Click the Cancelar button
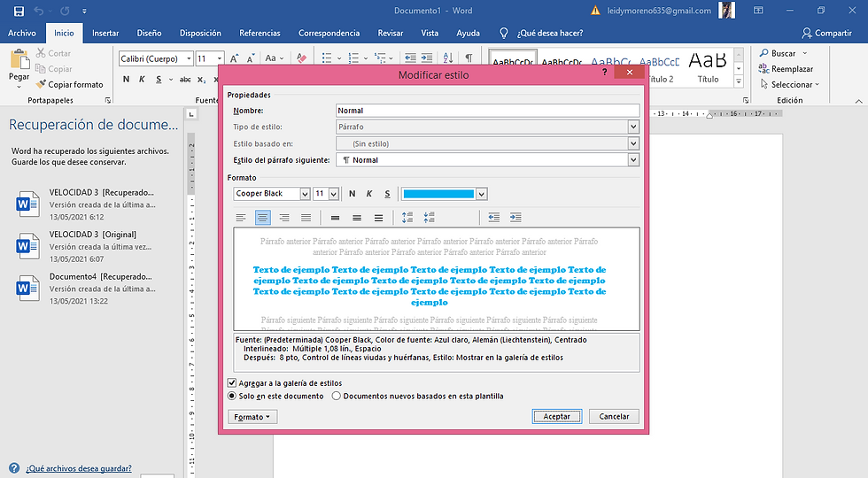Viewport: 868px width, 478px height. 614,417
